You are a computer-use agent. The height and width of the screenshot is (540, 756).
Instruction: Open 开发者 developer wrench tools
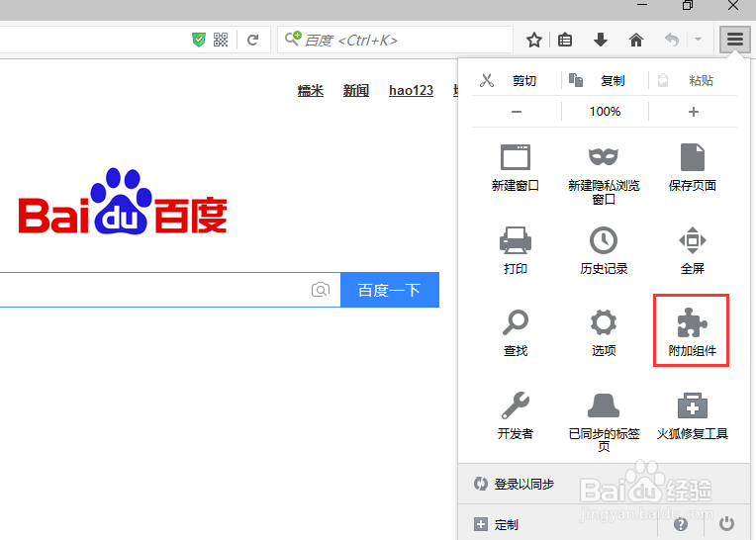[x=516, y=415]
